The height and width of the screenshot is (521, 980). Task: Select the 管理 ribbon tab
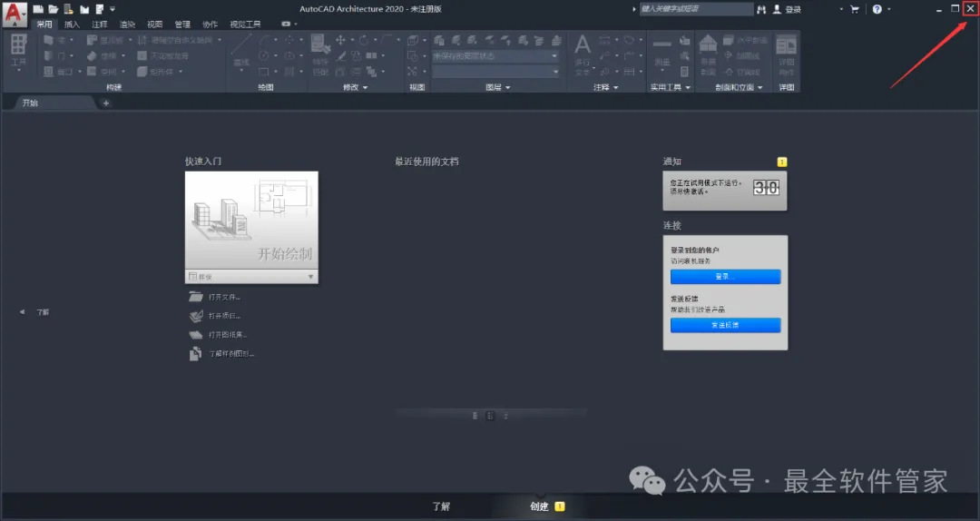click(x=182, y=25)
